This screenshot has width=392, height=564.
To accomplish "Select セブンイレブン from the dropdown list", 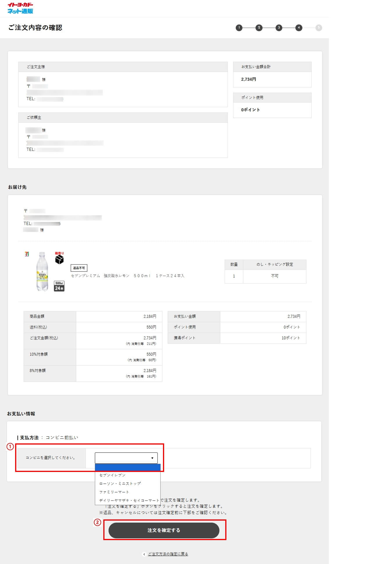I will 112,475.
